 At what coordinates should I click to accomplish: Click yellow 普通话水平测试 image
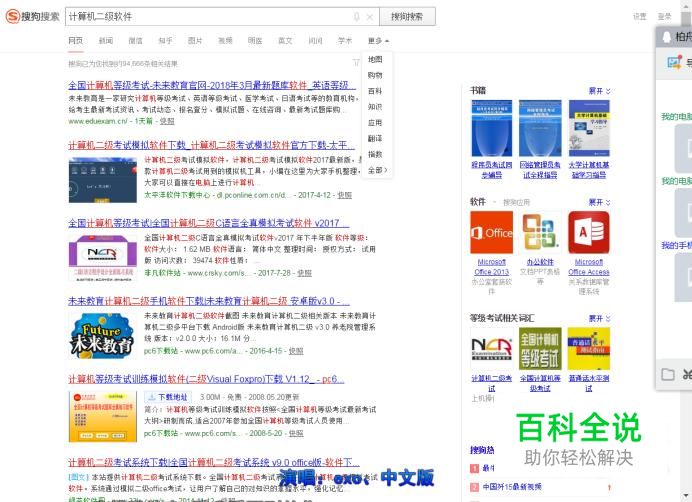pos(589,348)
